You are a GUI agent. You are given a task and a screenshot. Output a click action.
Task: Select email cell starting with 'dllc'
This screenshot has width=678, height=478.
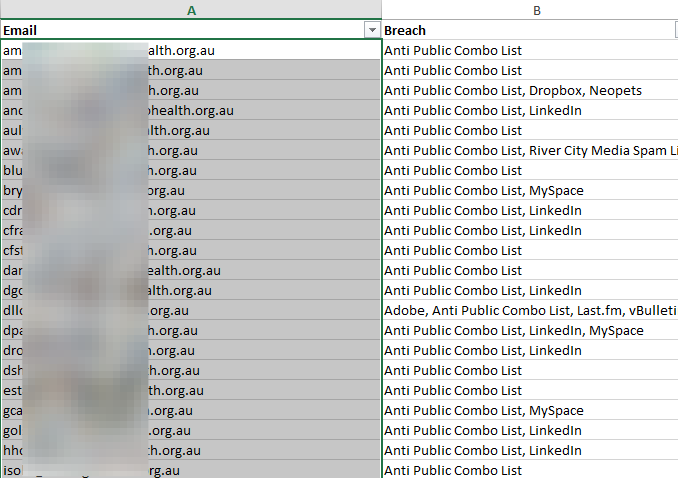191,311
